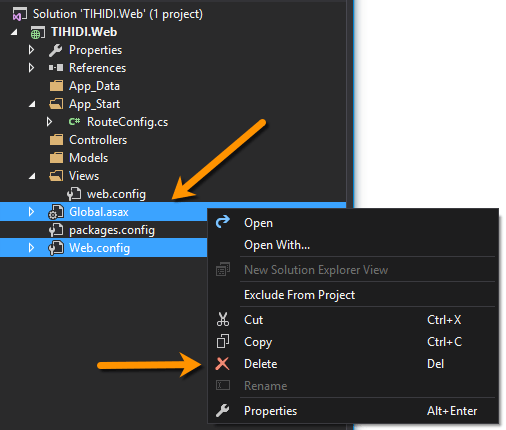The image size is (506, 430).
Task: Click the red X Delete icon
Action: [222, 364]
